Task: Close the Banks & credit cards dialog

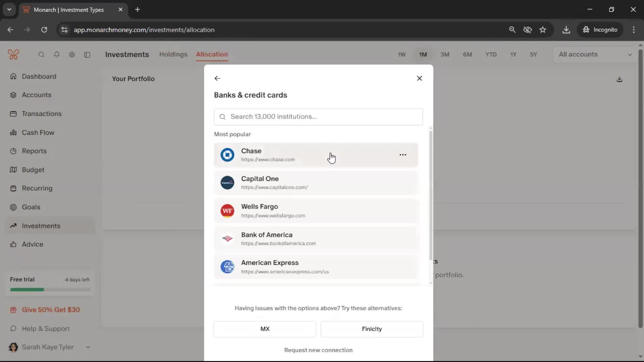Action: pyautogui.click(x=419, y=78)
